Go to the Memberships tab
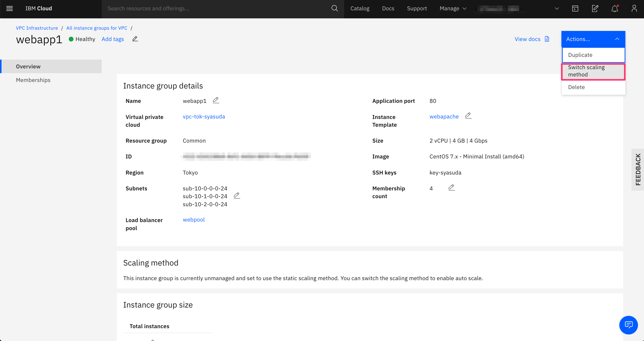This screenshot has height=341, width=644. 33,80
